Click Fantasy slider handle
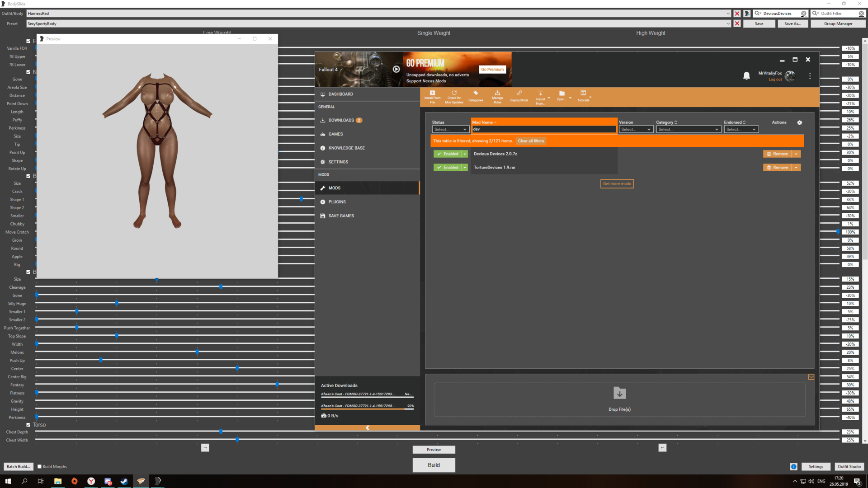This screenshot has width=868, height=488. (x=277, y=385)
